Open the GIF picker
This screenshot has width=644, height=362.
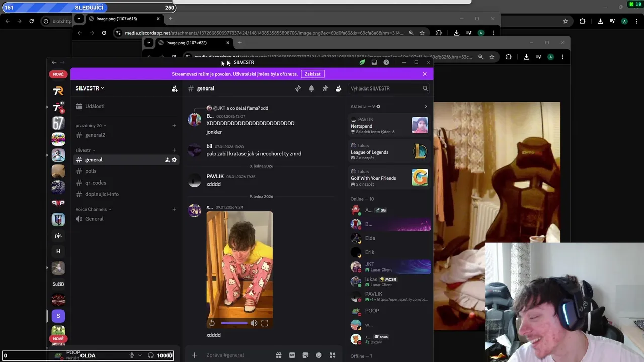coord(292,355)
